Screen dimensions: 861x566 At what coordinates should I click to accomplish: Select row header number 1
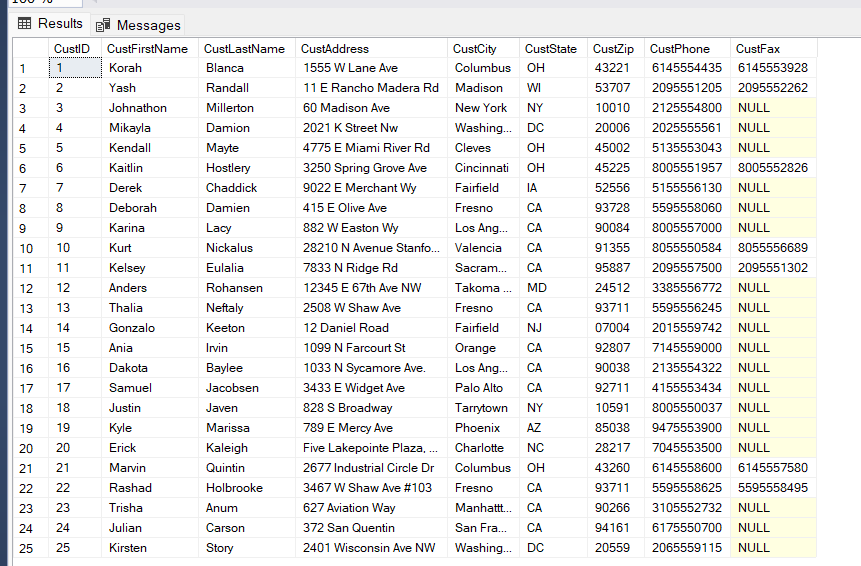tap(31, 69)
